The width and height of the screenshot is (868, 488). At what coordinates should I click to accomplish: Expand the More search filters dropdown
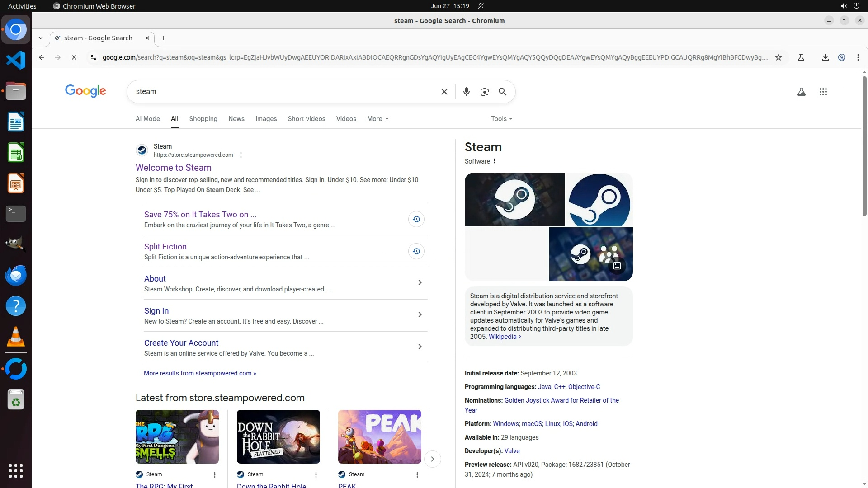[x=377, y=119]
